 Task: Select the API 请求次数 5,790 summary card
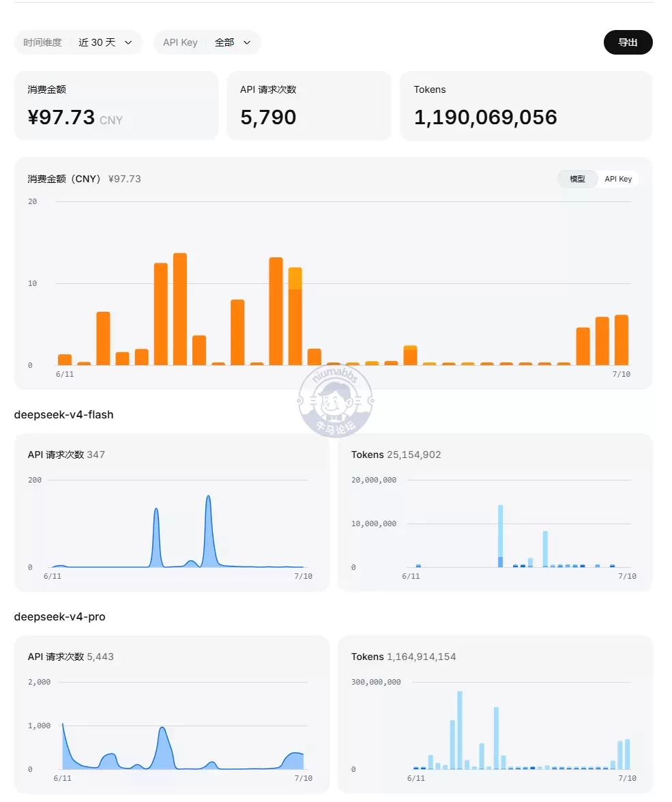309,105
